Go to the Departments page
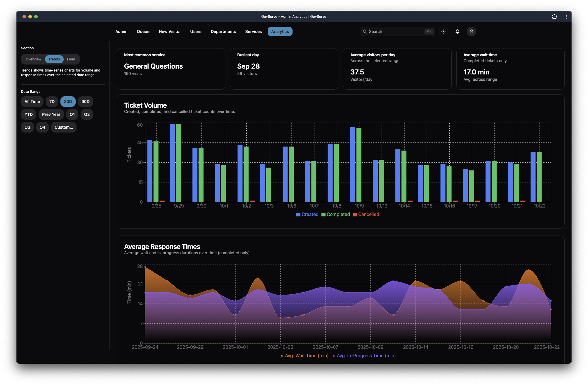 tap(223, 32)
